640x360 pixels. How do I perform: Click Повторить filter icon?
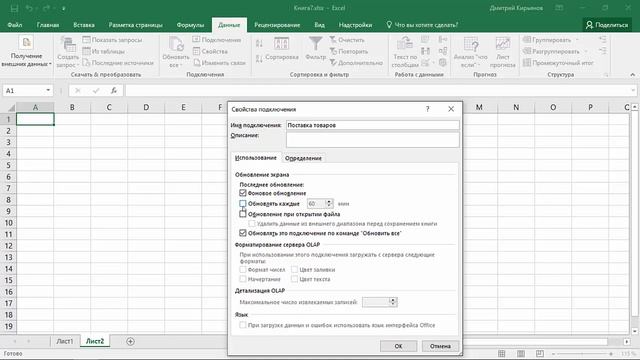point(333,51)
